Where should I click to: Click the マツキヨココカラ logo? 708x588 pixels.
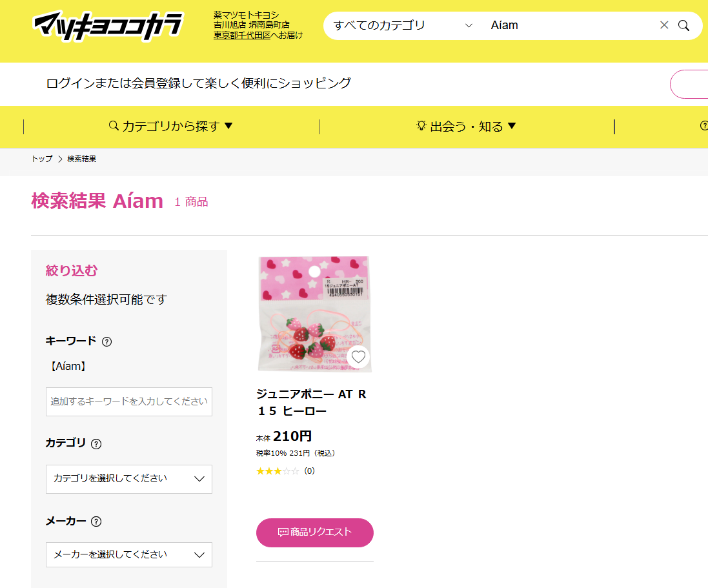tap(108, 26)
